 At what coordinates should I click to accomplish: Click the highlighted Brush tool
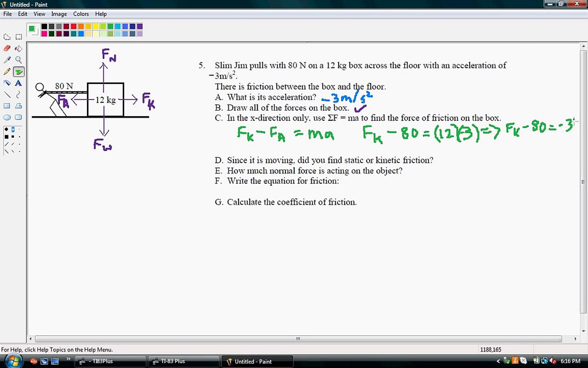(x=18, y=72)
